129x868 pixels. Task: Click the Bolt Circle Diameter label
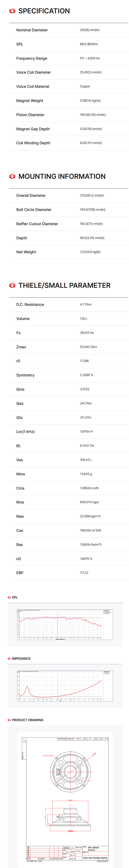click(34, 210)
